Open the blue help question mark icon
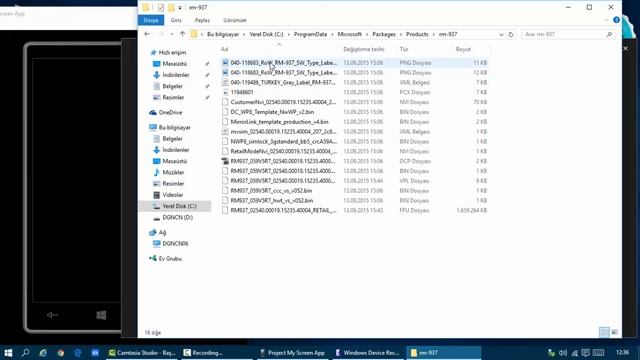The height and width of the screenshot is (360, 640). 616,20
